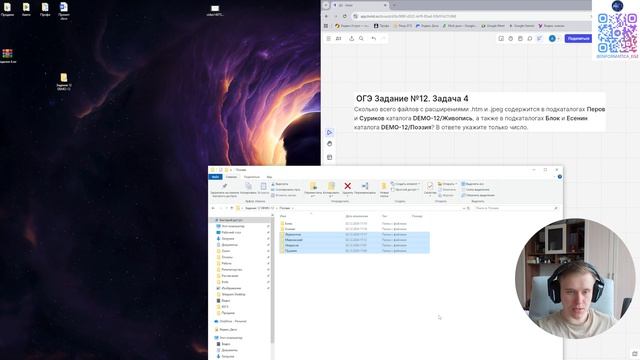This screenshot has width=640, height=360.
Task: Select the hand pan tool on the whiteboard
Action: [329, 144]
